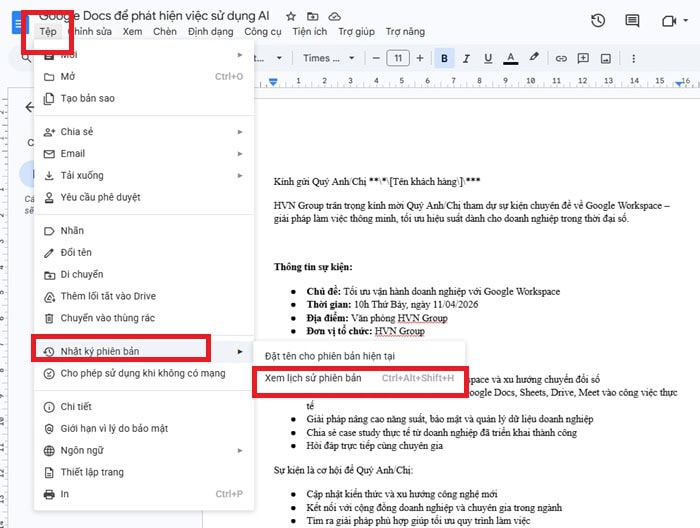700x528 pixels.
Task: Toggle bold formatting
Action: point(444,57)
